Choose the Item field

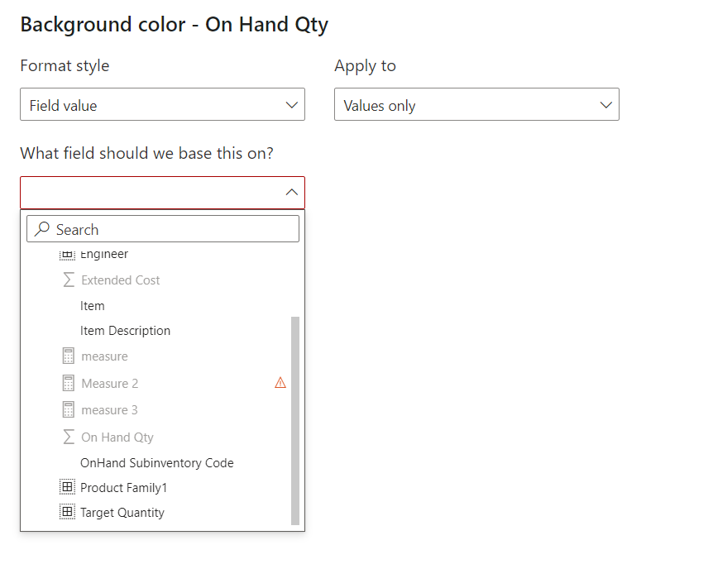(x=93, y=306)
